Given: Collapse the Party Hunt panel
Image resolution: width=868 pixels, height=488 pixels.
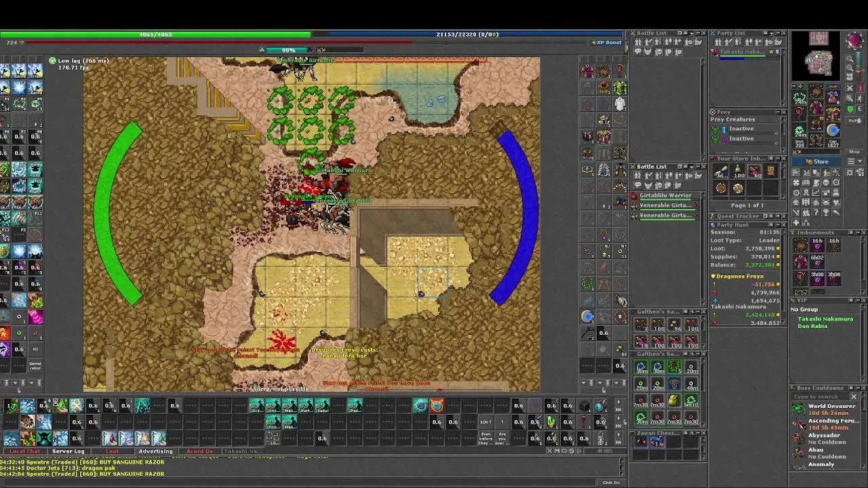Looking at the screenshot, I should tap(778, 224).
